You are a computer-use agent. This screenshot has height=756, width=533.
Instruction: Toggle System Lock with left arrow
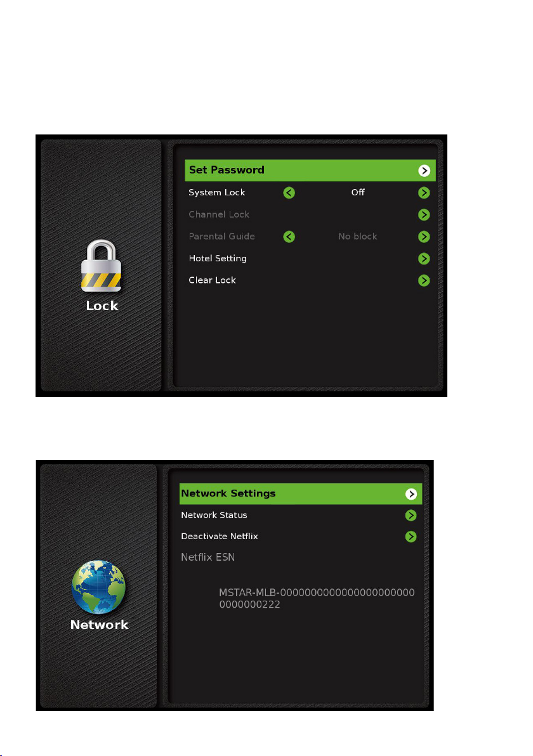[289, 193]
